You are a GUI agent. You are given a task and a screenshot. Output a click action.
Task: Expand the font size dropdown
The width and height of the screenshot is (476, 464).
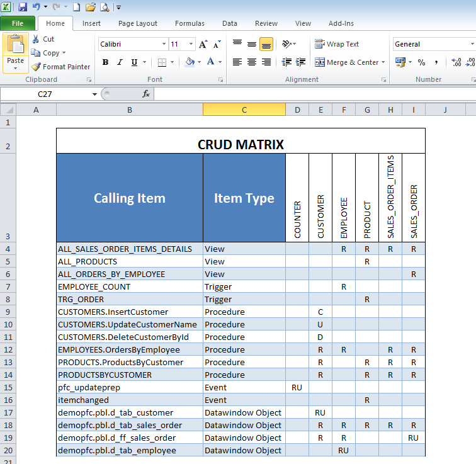[191, 45]
